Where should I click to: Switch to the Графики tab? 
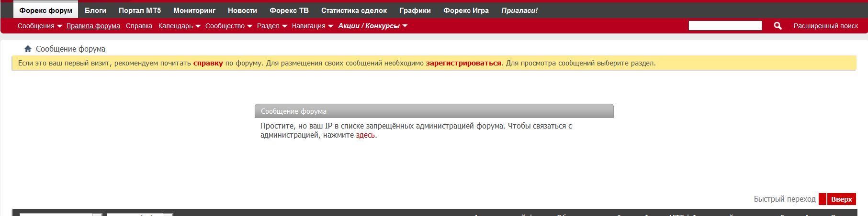click(415, 11)
